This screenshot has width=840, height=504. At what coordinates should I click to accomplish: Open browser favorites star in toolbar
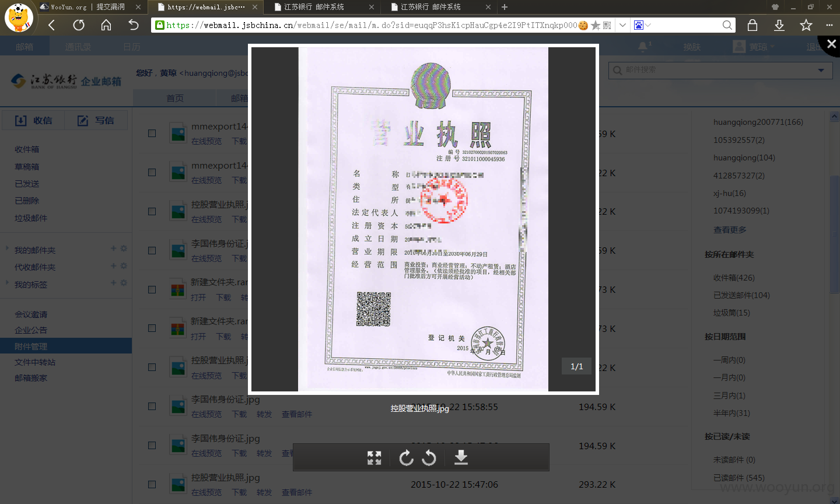pyautogui.click(x=806, y=25)
